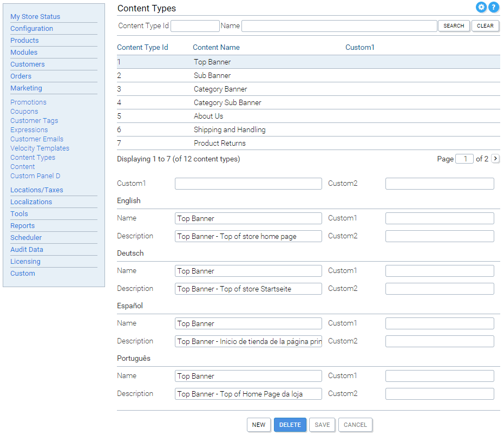
Task: Edit the Português Name field
Action: coord(248,376)
